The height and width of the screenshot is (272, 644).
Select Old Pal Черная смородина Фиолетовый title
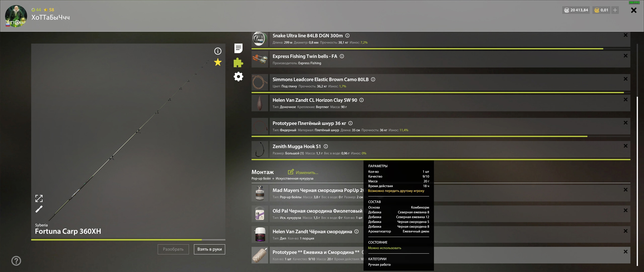tap(317, 211)
